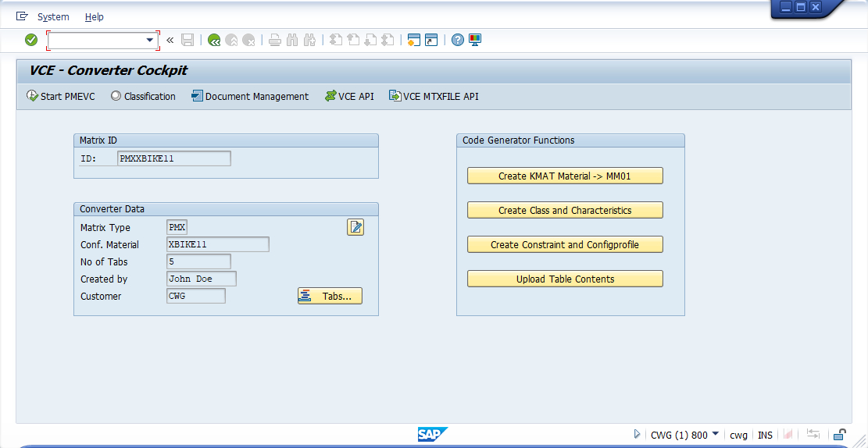Click the green Back arrow icon
This screenshot has height=448, width=868.
[x=213, y=40]
